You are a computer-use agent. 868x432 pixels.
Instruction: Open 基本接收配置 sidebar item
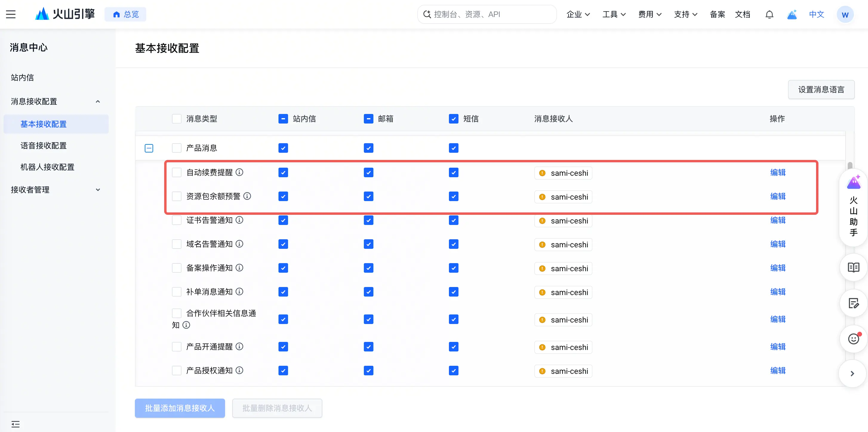56,124
